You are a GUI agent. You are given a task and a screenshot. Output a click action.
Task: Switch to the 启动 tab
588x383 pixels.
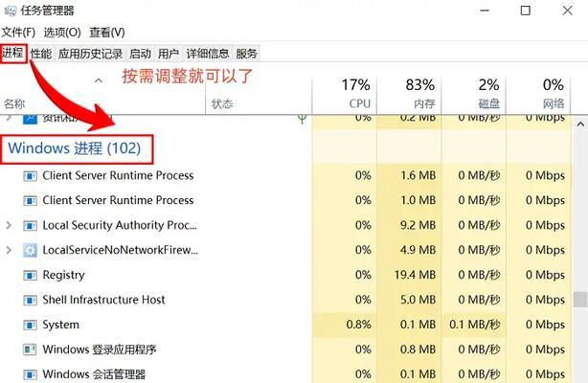tap(140, 54)
